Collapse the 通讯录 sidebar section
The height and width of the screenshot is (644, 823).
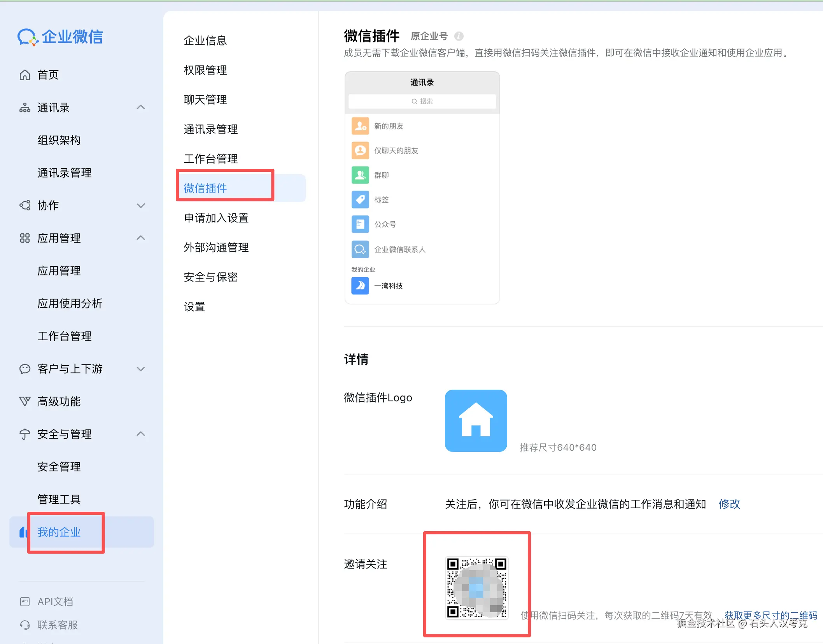pos(141,107)
